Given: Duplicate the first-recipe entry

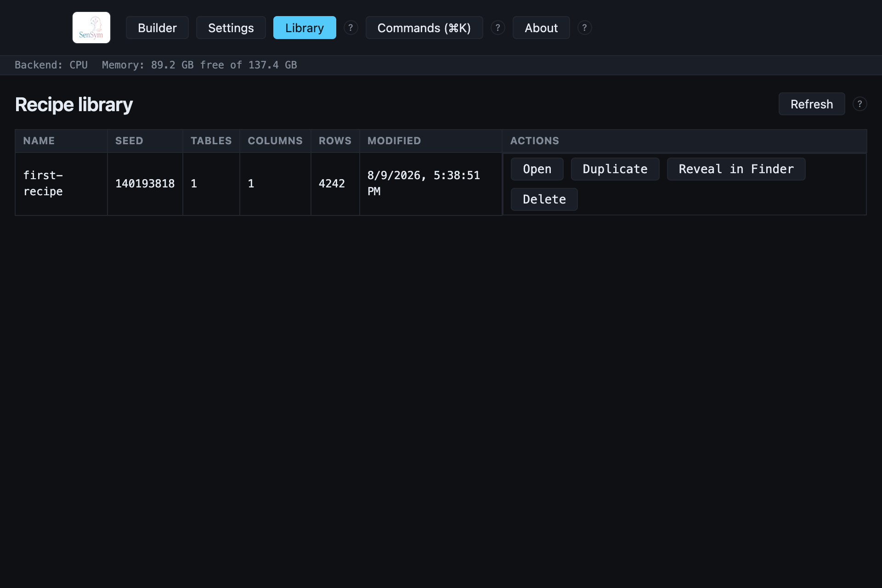Looking at the screenshot, I should pos(615,169).
